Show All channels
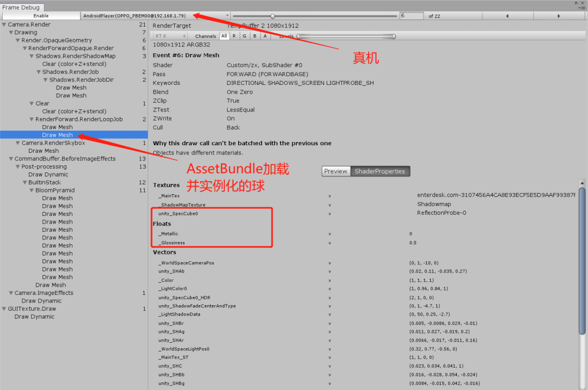The image size is (588, 390). click(224, 36)
